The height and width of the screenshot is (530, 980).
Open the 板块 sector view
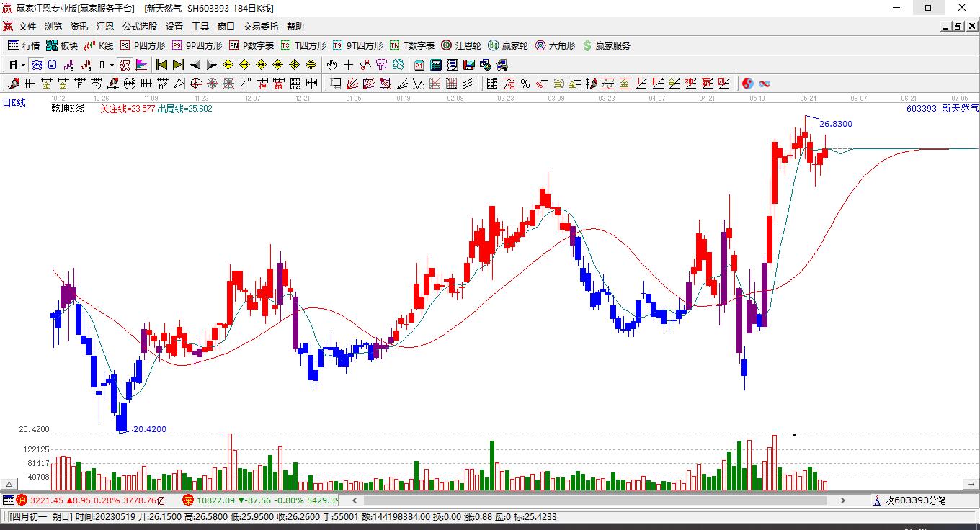coord(62,45)
